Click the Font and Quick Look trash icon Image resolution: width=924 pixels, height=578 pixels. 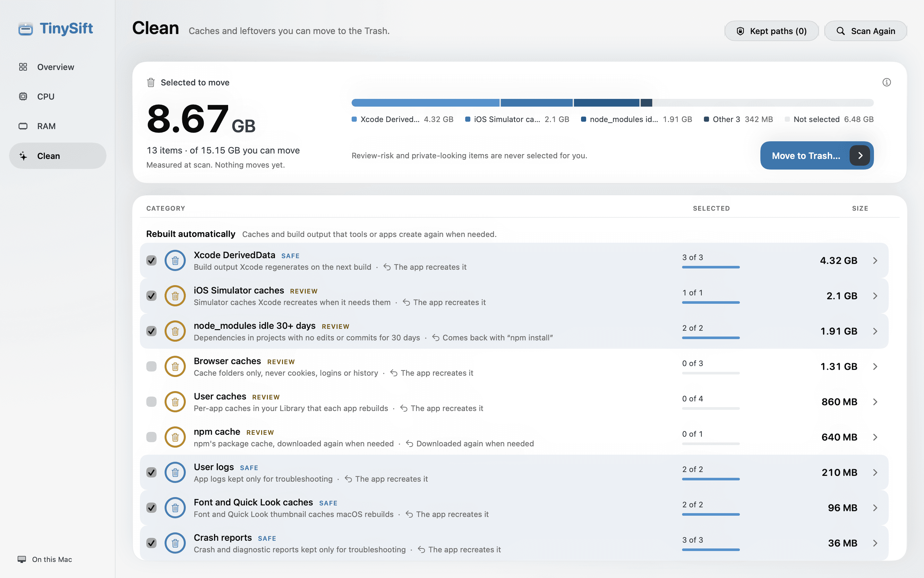click(175, 508)
